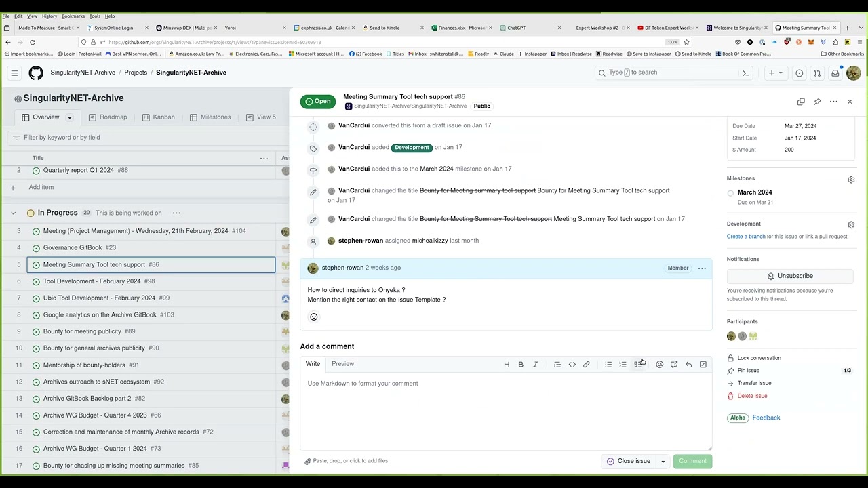Insert a quote in the comment editor
The width and height of the screenshot is (868, 488).
click(x=557, y=365)
